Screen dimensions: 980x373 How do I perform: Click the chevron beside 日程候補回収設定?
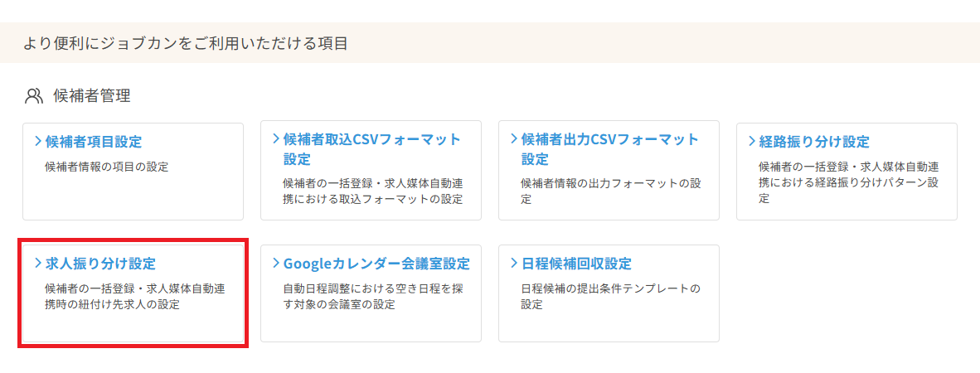tap(514, 263)
